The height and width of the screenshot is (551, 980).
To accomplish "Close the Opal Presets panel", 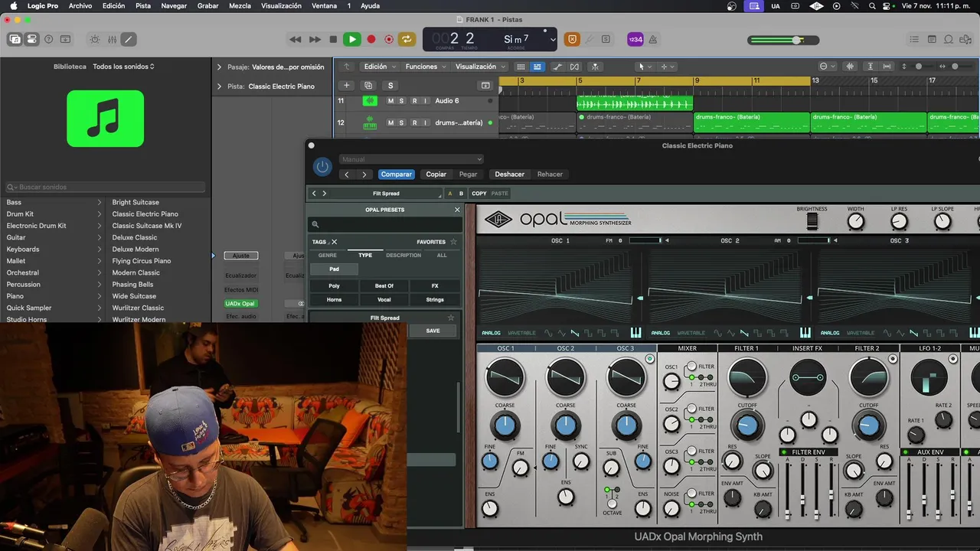I will pos(457,210).
